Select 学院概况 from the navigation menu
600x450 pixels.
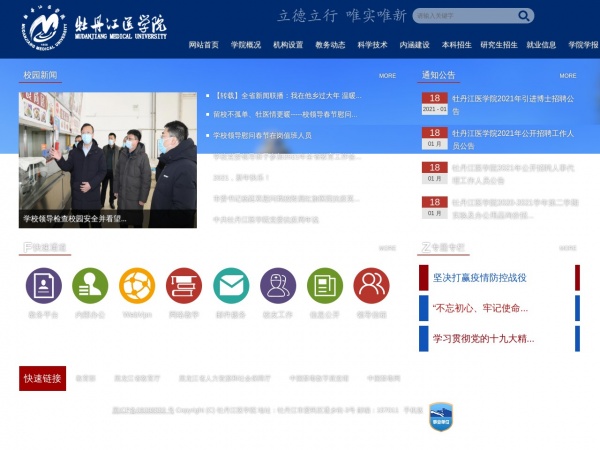tap(246, 45)
